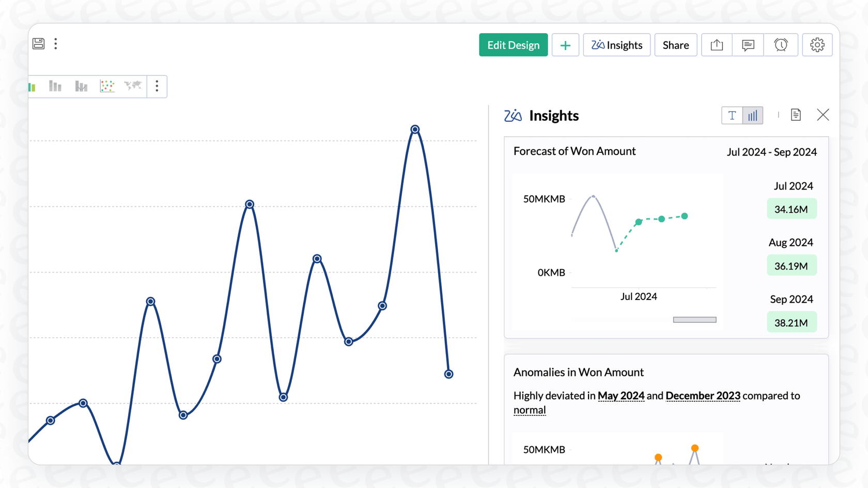Click the forecast progress bar
Screen dimensions: 868x488
pyautogui.click(x=694, y=319)
